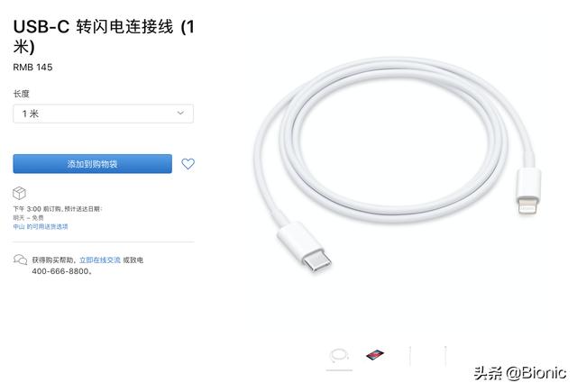The height and width of the screenshot is (392, 577).
Task: Click the RMB 145 price text
Action: pyautogui.click(x=32, y=68)
